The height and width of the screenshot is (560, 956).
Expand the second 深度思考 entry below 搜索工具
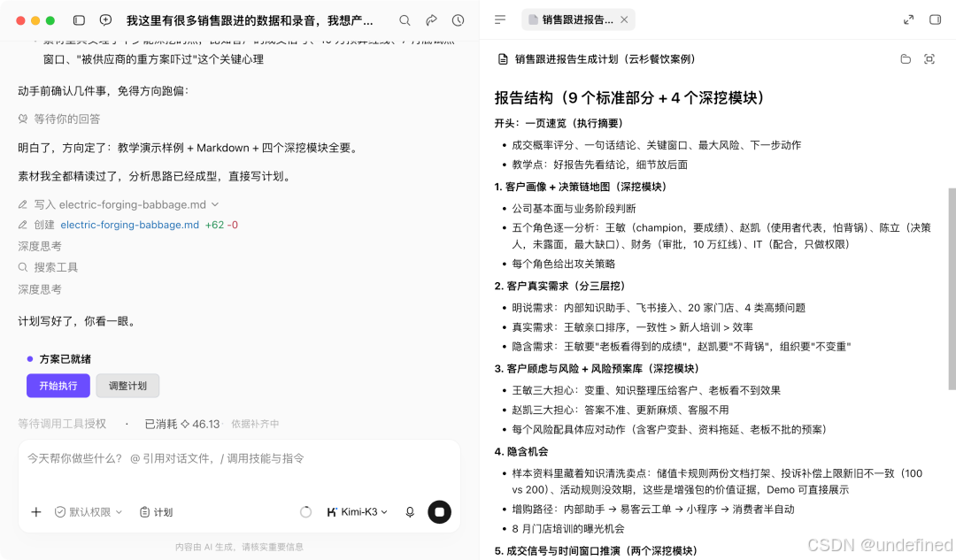click(x=40, y=289)
